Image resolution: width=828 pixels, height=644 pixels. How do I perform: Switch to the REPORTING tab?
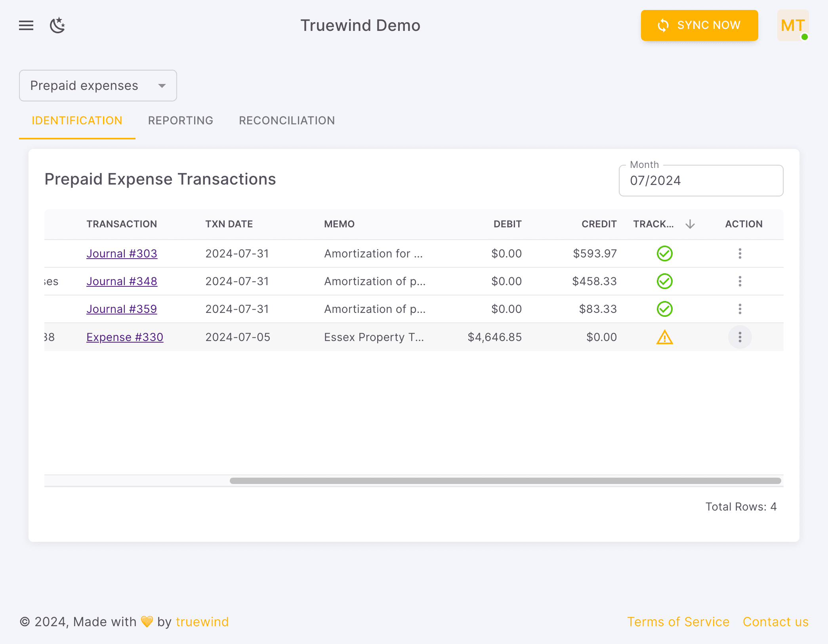181,120
